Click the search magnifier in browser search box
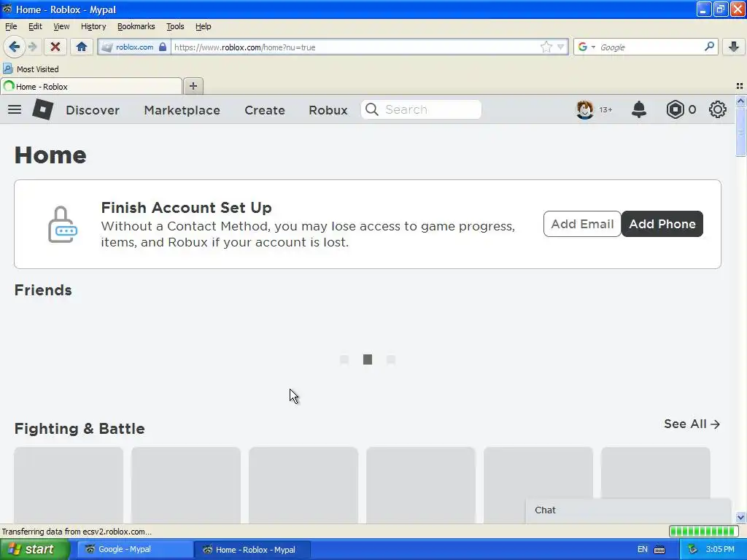 coord(709,46)
